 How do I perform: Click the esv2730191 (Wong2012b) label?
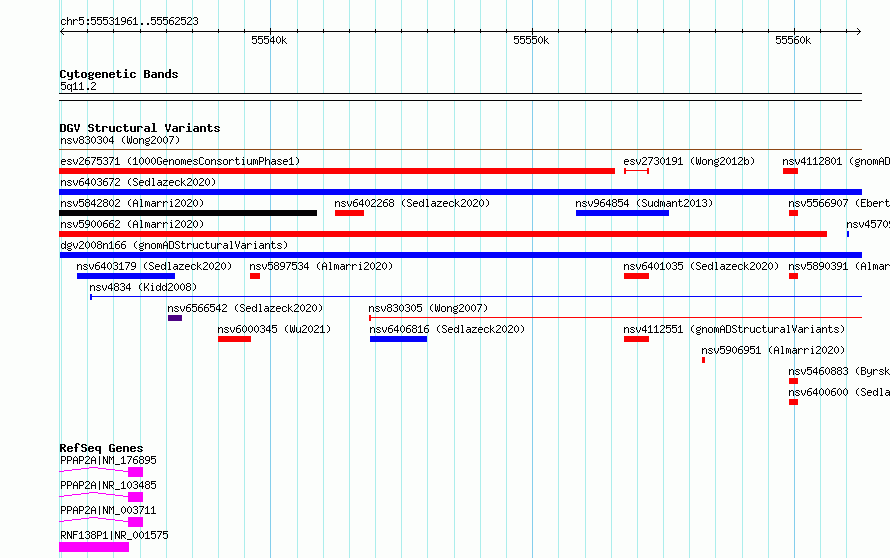[x=689, y=161]
